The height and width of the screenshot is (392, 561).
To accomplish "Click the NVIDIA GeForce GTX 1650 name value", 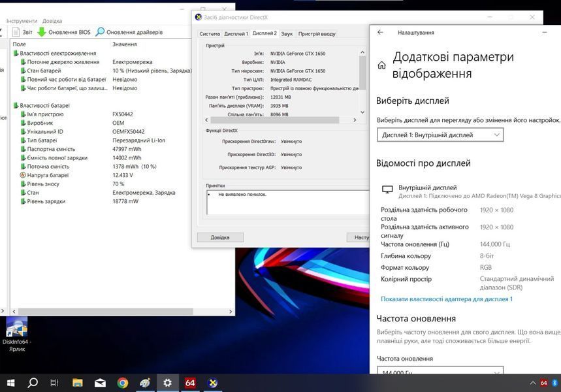I will [298, 54].
